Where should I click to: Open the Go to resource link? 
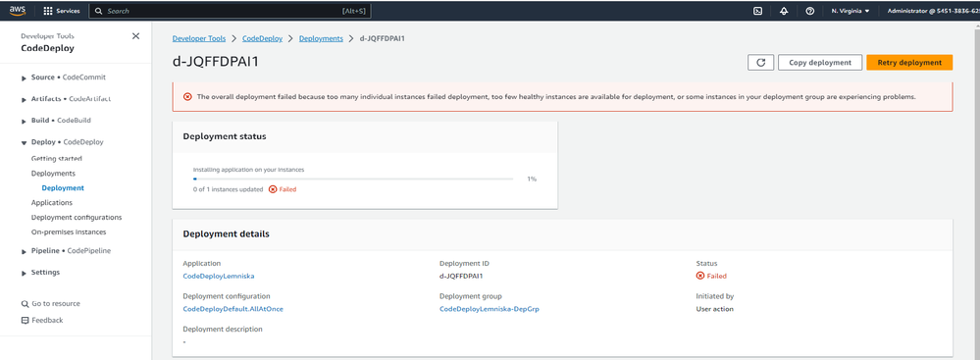click(56, 304)
